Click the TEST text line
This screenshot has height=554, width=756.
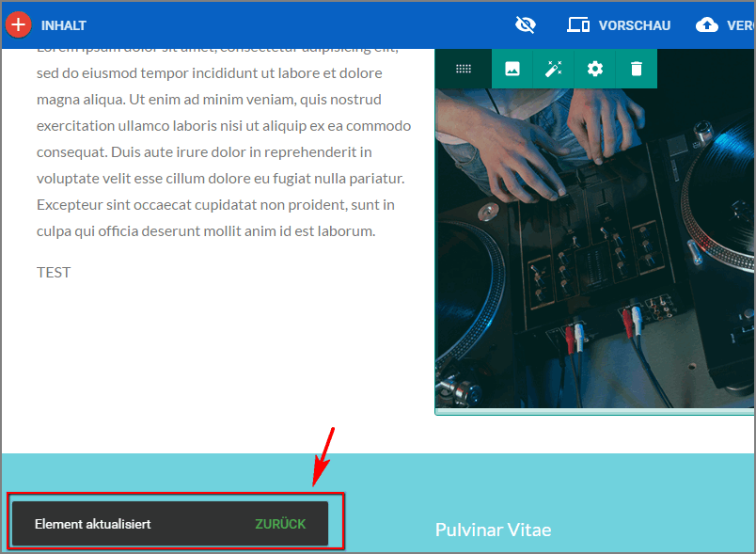54,273
